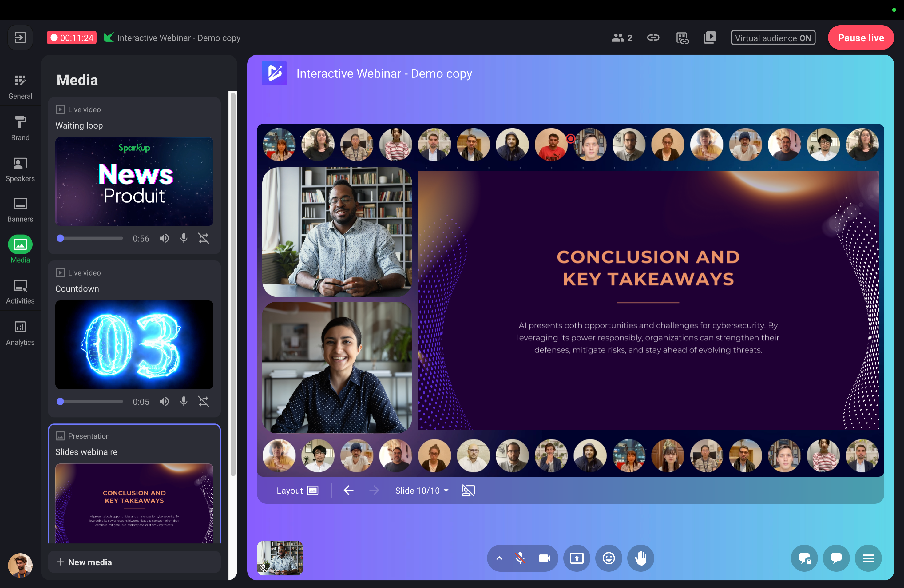Open the participants count icon

622,38
